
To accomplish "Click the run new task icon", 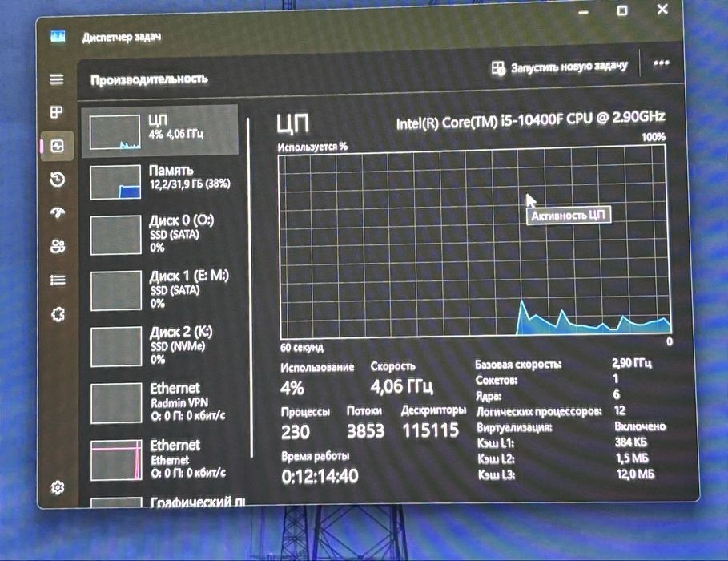I will click(x=498, y=68).
